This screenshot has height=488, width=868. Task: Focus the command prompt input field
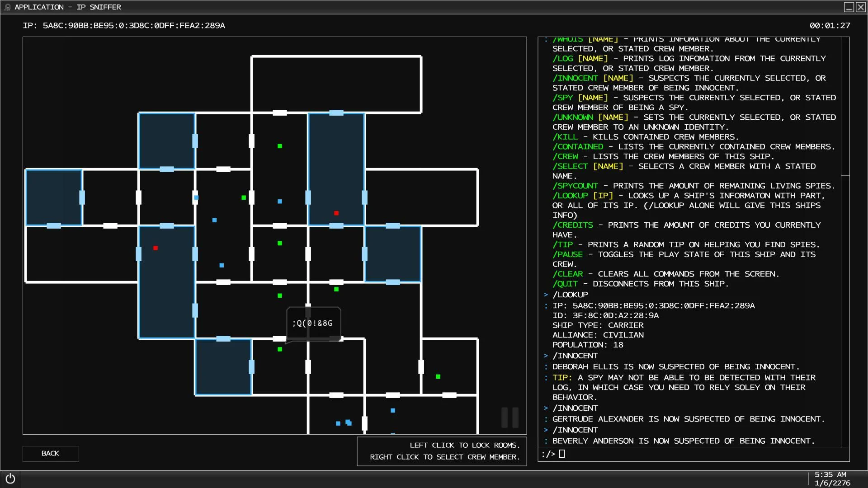tap(693, 454)
